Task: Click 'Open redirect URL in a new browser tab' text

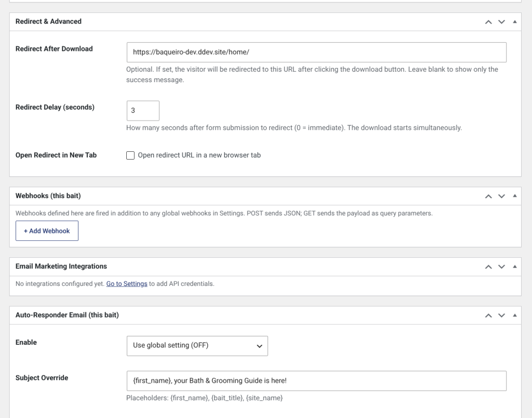Action: tap(199, 155)
